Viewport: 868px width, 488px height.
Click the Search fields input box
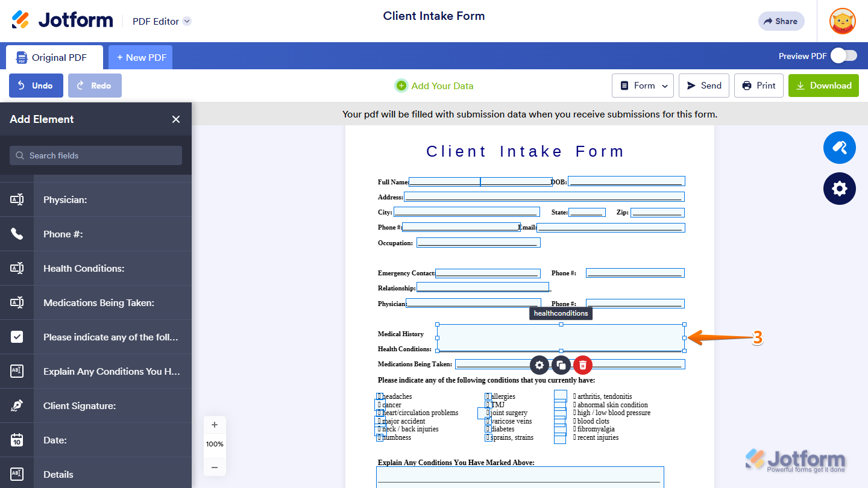pos(95,155)
